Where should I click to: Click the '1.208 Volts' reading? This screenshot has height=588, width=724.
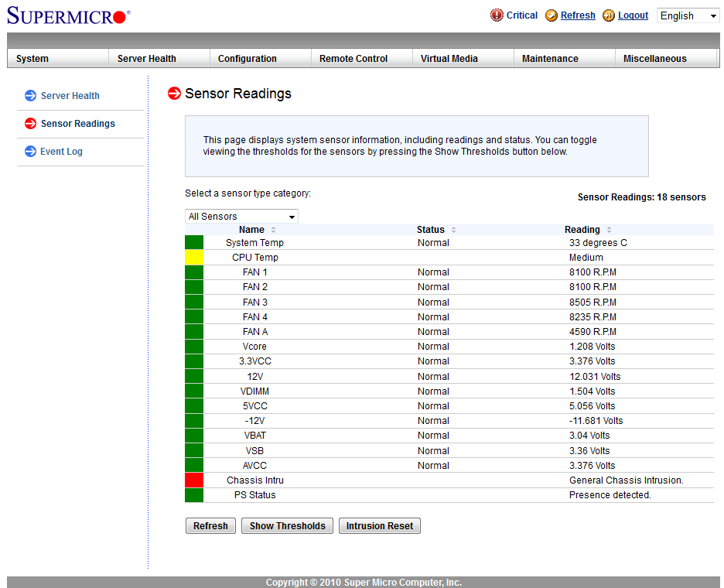point(592,347)
